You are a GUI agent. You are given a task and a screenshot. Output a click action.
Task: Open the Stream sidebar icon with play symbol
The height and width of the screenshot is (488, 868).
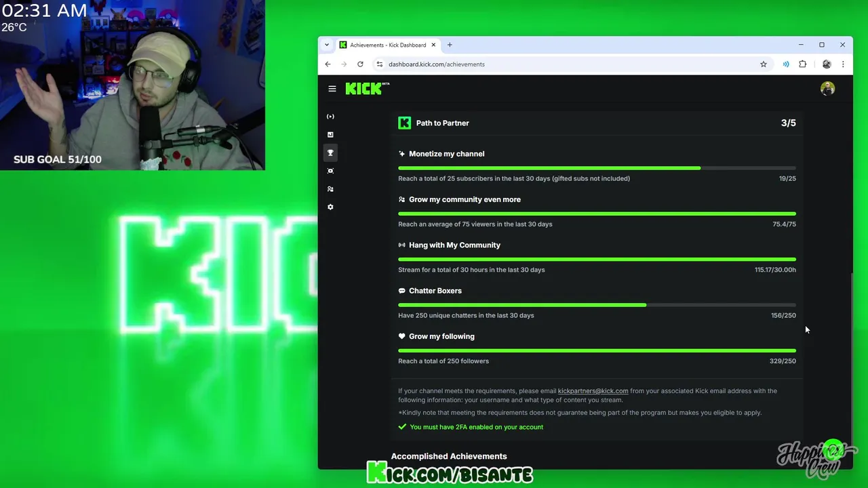click(330, 117)
